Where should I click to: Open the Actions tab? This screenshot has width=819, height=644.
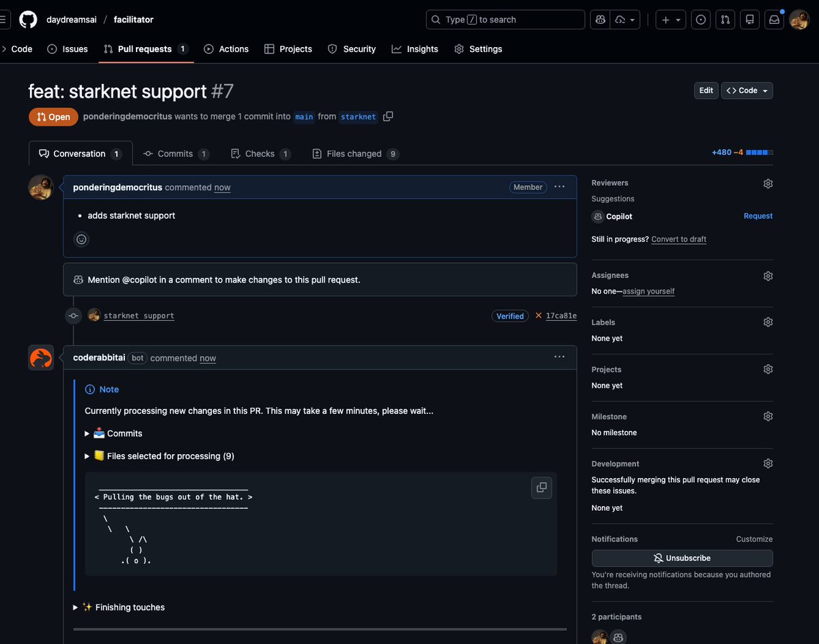(x=226, y=49)
